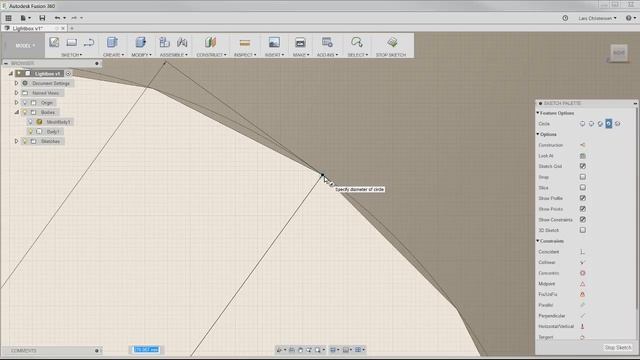Click the Assemble joint icon
Screen dimensions: 640x360
pyautogui.click(x=182, y=42)
